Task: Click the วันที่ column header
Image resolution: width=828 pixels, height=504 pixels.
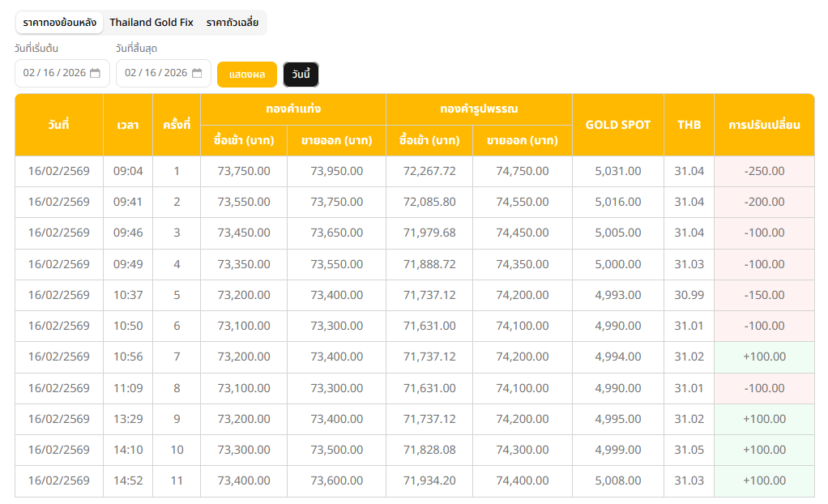Action: point(58,125)
